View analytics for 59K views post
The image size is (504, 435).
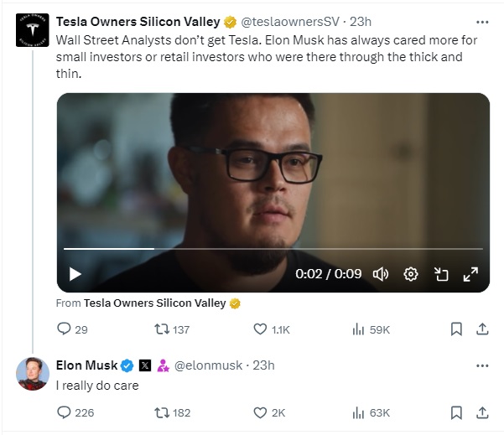tap(361, 329)
